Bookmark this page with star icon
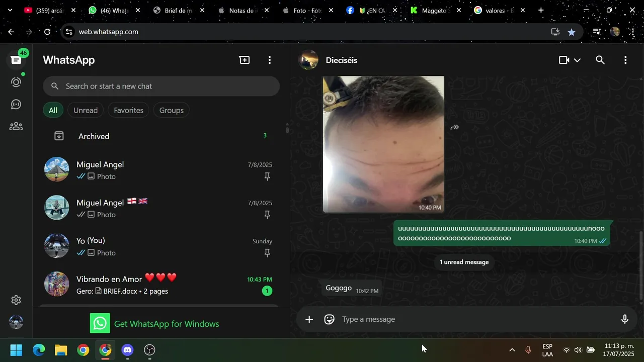Screen dimensions: 644x362 click(572, 32)
